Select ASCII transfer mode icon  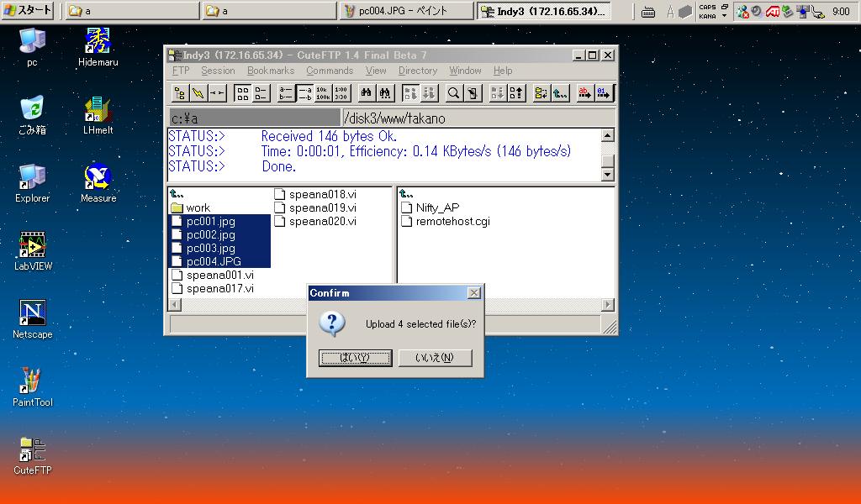coord(583,93)
